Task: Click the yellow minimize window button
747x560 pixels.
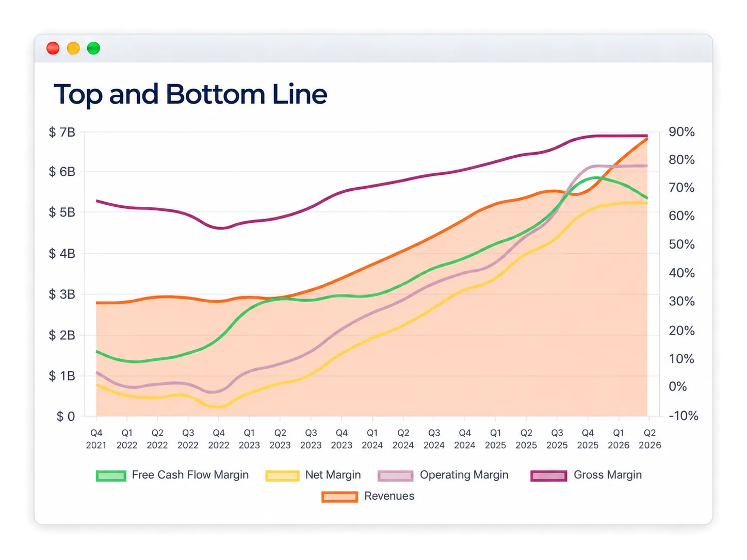Action: coord(73,48)
